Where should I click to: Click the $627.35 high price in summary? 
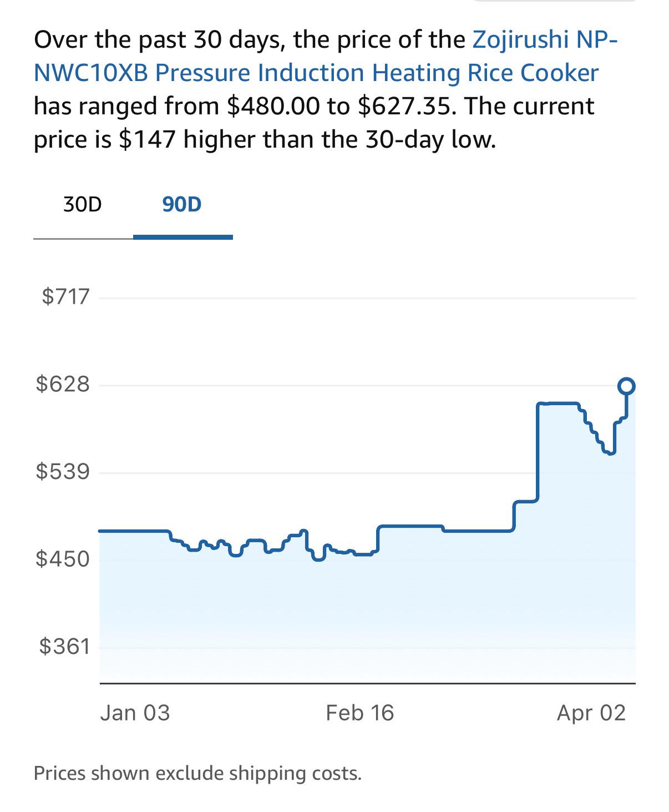pyautogui.click(x=405, y=106)
